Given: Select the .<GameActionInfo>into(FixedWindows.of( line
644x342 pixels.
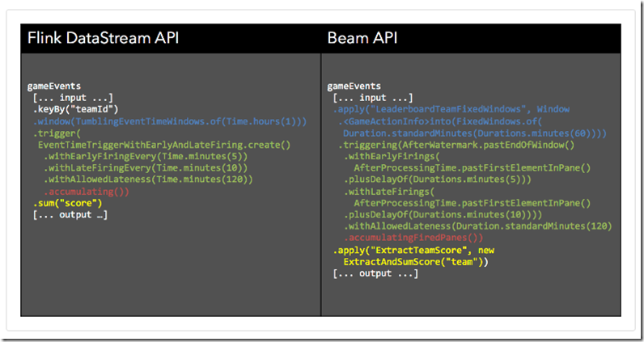Looking at the screenshot, I should [x=440, y=121].
